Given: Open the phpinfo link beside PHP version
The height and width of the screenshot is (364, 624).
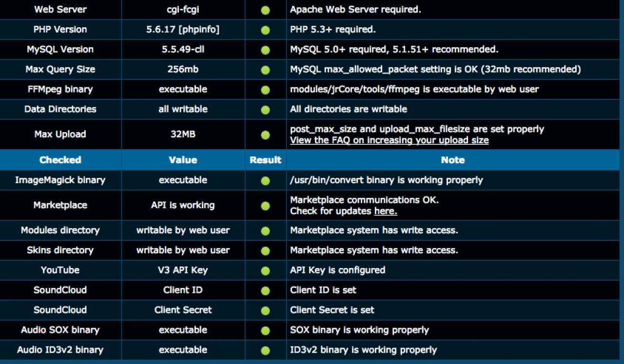Looking at the screenshot, I should click(x=199, y=30).
